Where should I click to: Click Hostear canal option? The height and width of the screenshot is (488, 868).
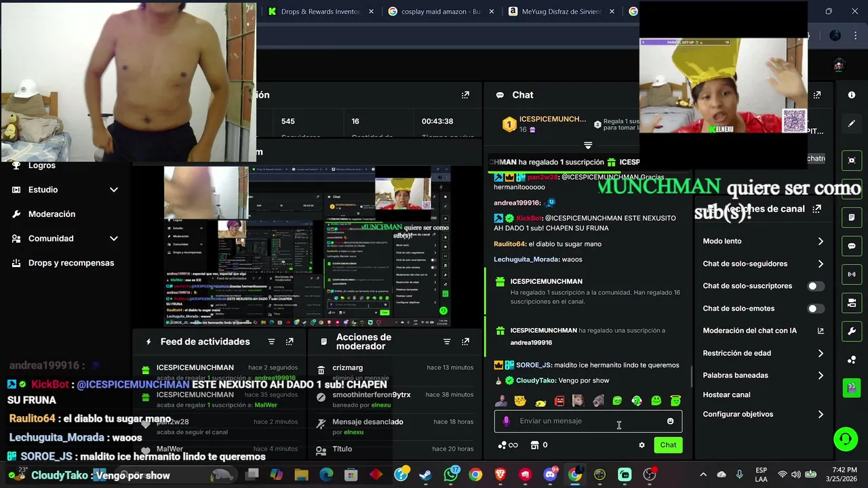(726, 394)
